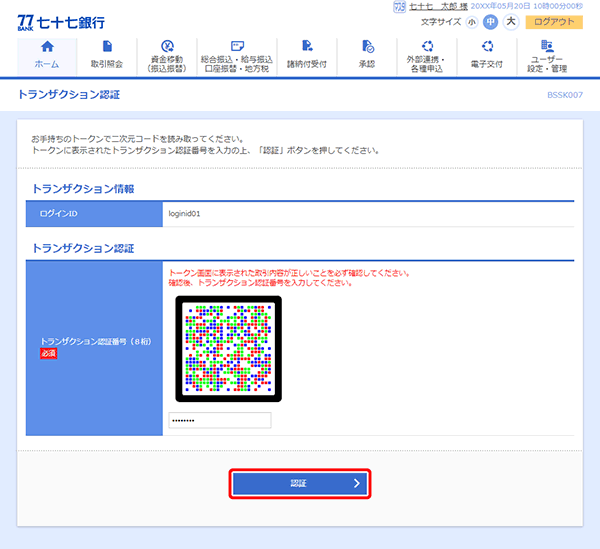The height and width of the screenshot is (549, 600).
Task: Set font size to small (小)
Action: tap(472, 22)
